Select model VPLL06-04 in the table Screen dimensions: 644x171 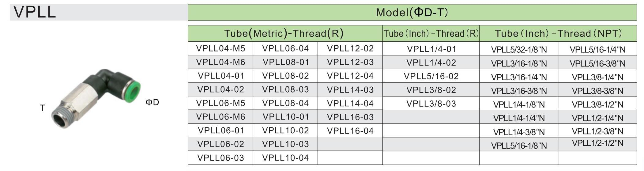click(285, 48)
